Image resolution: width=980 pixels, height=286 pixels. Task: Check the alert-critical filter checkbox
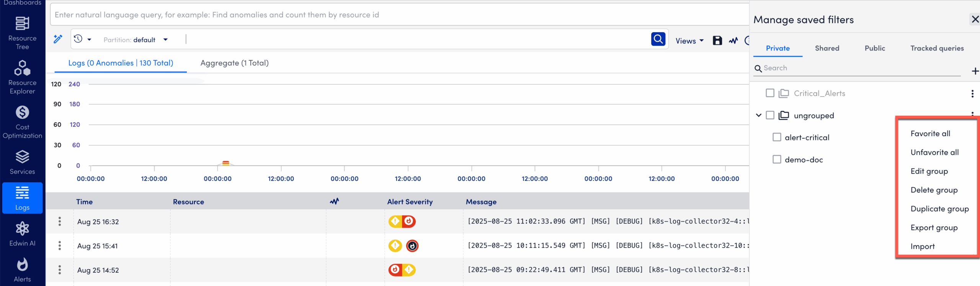tap(777, 137)
